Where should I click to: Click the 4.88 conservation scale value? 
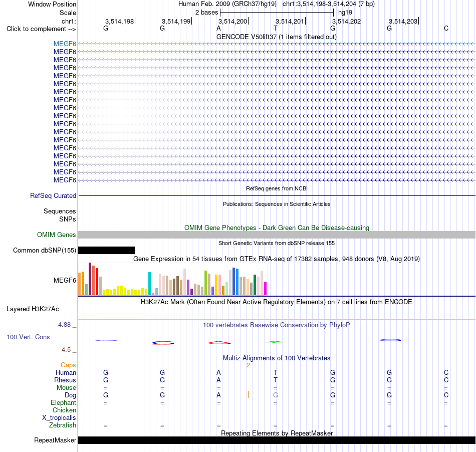[64, 325]
